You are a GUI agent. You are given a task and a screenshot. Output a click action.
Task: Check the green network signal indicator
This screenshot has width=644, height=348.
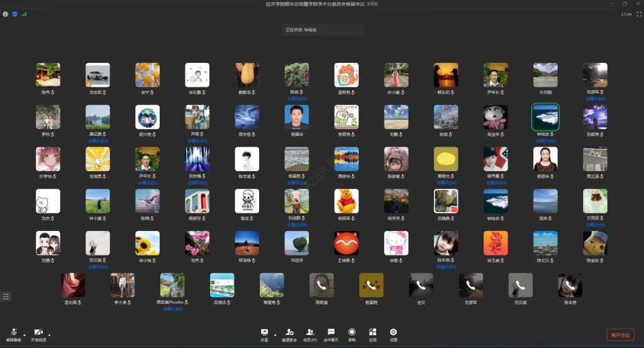click(24, 13)
